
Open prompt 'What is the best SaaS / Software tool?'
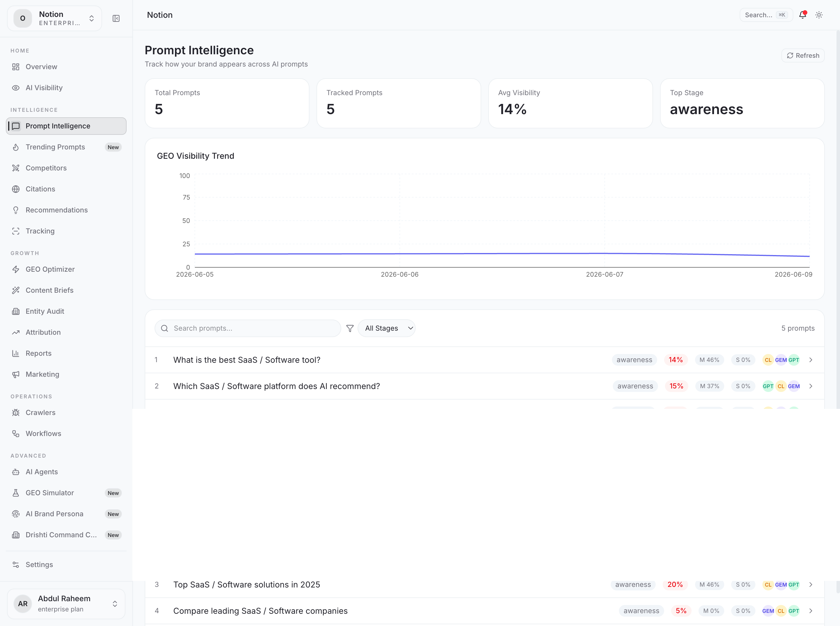[x=247, y=360]
